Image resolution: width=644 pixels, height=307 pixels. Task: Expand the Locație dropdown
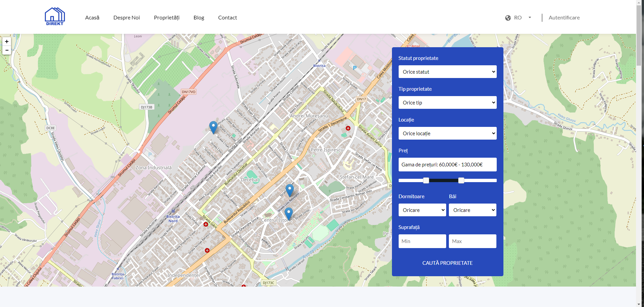point(447,133)
